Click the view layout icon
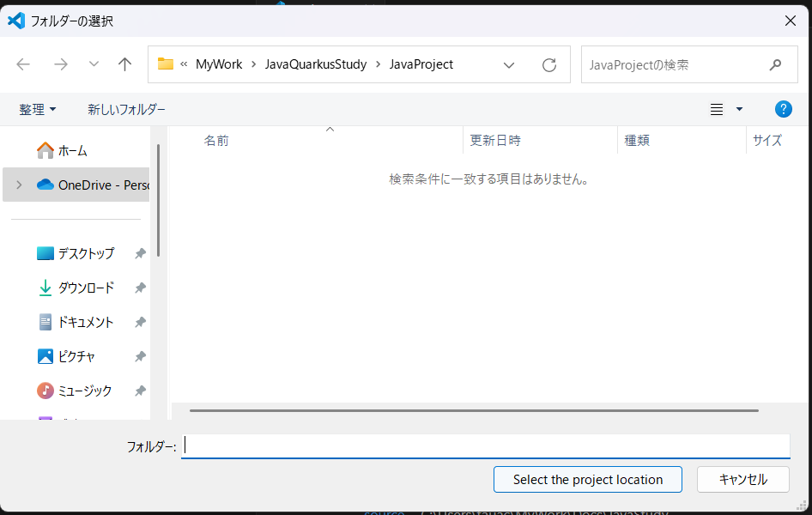812x515 pixels. 717,110
